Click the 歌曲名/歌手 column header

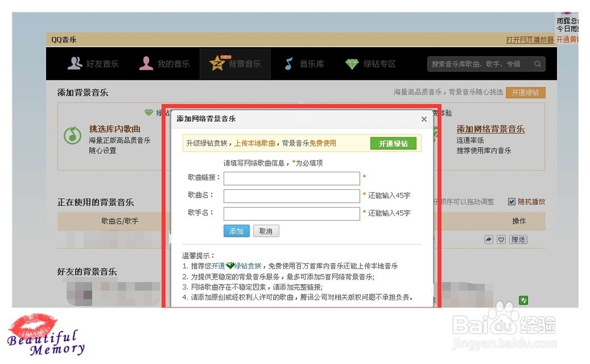pos(120,221)
